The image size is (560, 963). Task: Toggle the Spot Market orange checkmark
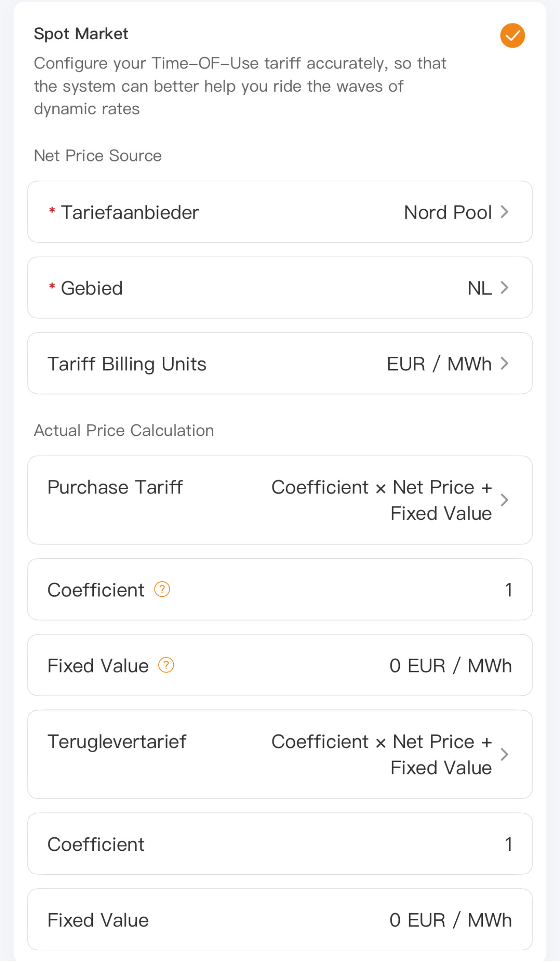coord(512,35)
